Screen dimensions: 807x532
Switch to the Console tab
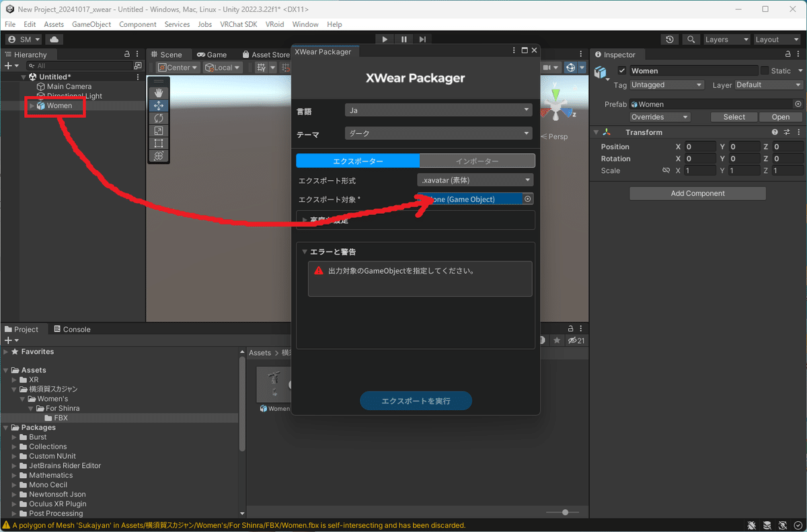pyautogui.click(x=71, y=329)
